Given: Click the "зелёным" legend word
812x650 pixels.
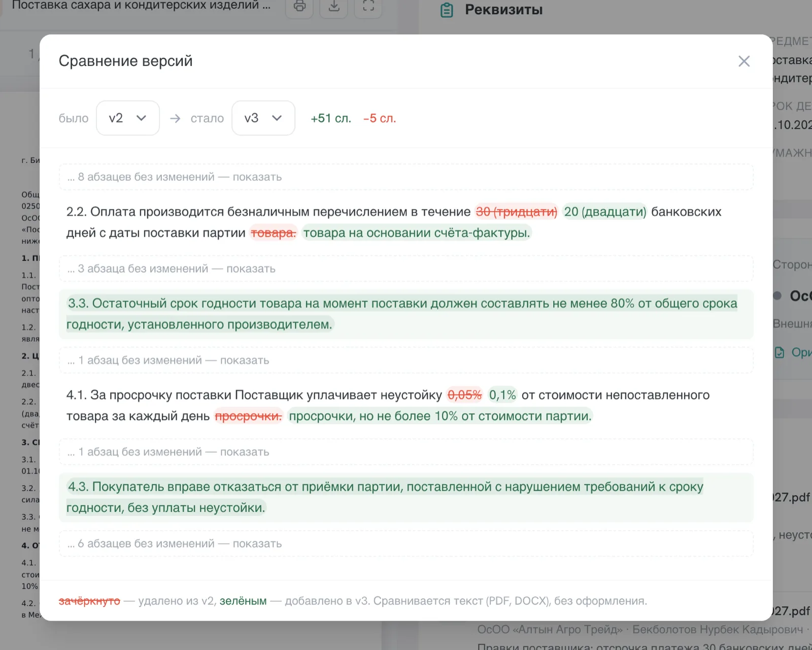Looking at the screenshot, I should click(243, 601).
